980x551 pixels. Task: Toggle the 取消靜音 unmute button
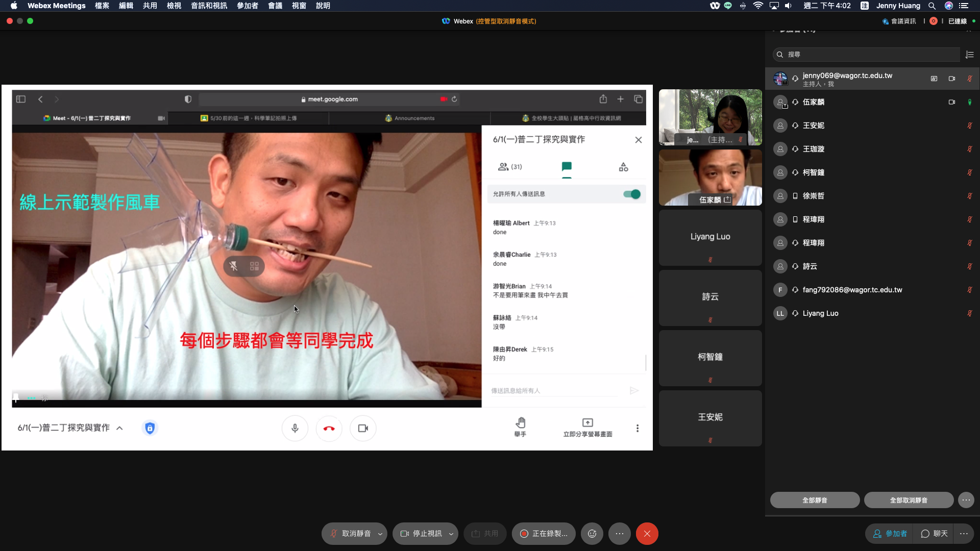point(351,534)
